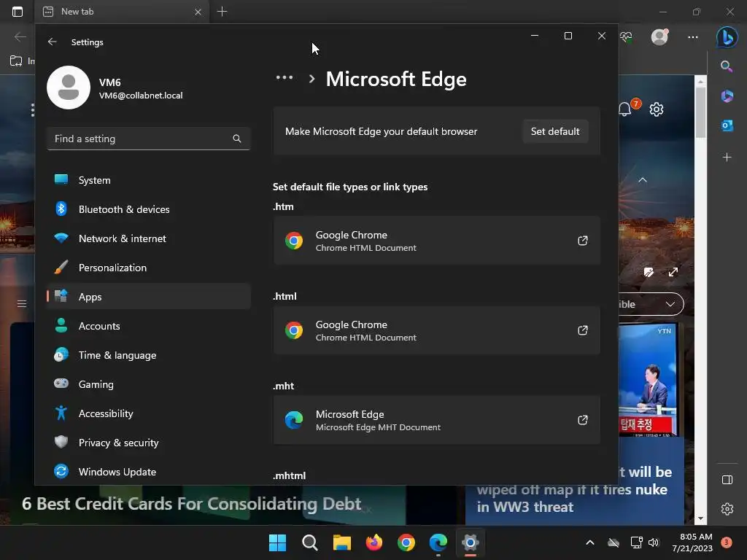Open Edge browser essentials heart icon
Image resolution: width=747 pixels, height=560 pixels.
pos(626,36)
